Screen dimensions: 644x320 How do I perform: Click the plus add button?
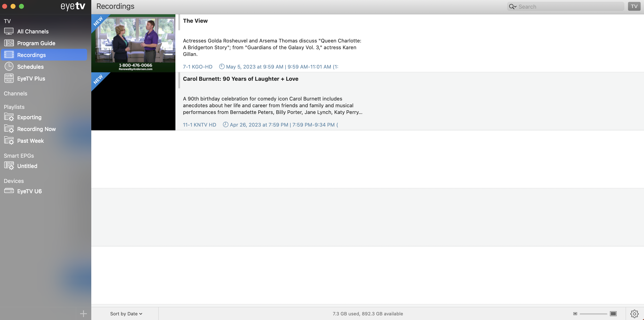pos(83,313)
